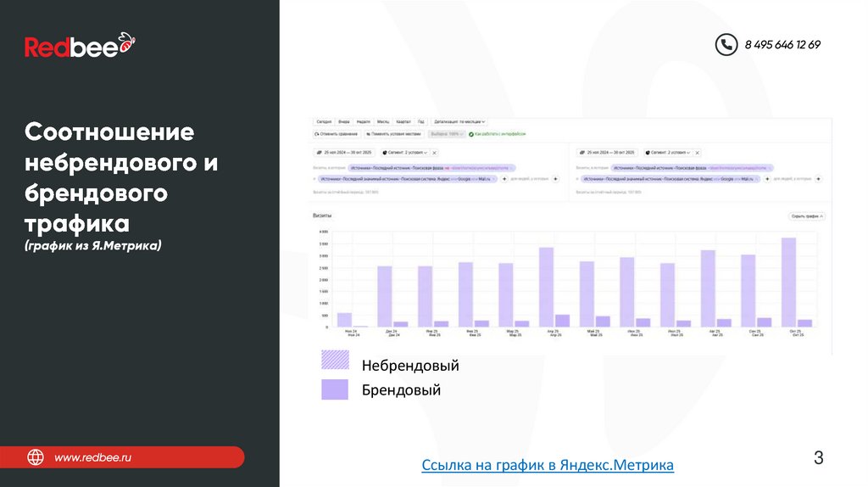The width and height of the screenshot is (868, 487).
Task: Click the 'Визиты' chart heading
Action: click(x=321, y=216)
